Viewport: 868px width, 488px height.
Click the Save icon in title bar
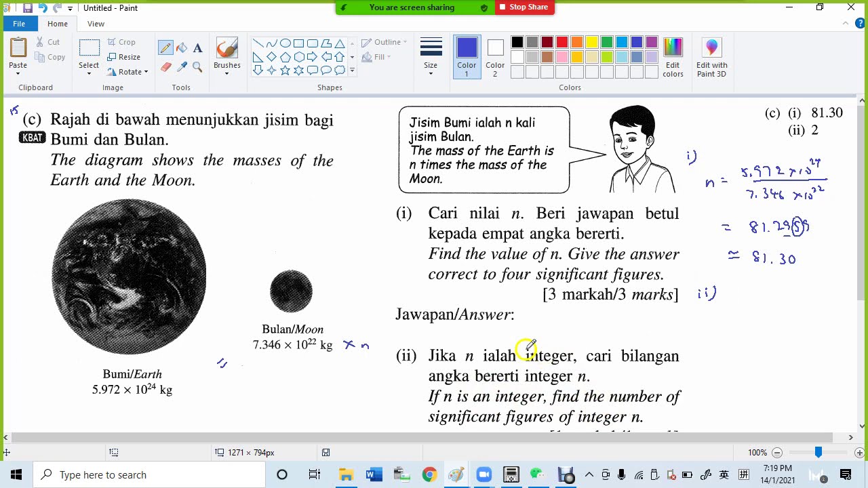[x=26, y=8]
